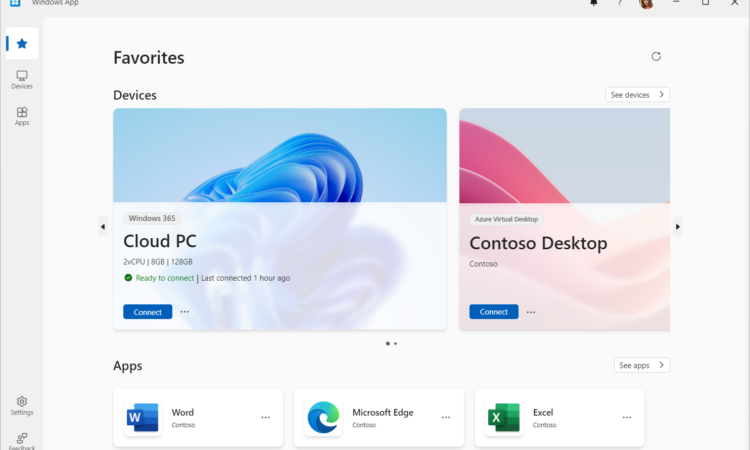Click the Excel app name
This screenshot has width=750, height=450.
(543, 412)
